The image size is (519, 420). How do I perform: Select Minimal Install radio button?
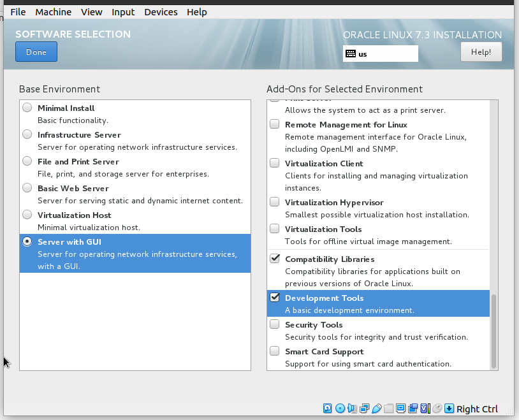pyautogui.click(x=27, y=108)
